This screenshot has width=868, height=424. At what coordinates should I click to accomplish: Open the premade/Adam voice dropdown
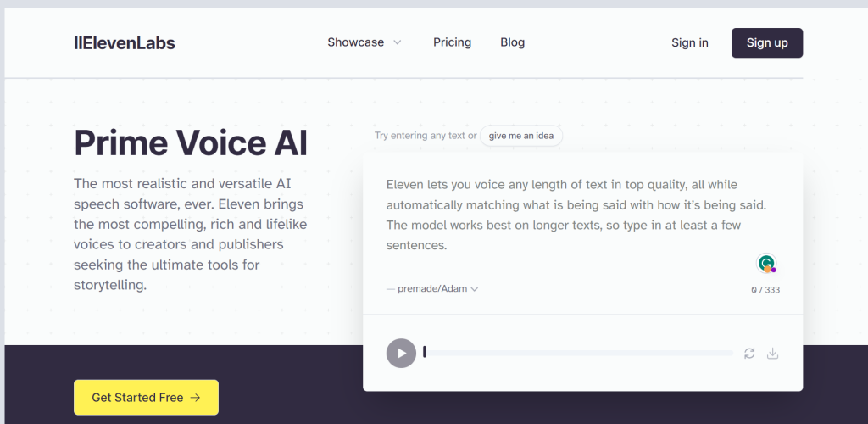(432, 289)
